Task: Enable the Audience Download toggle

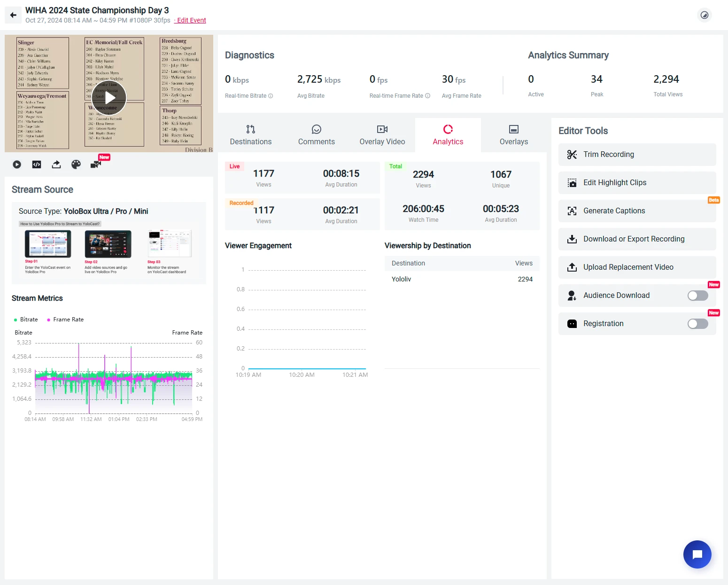Action: pyautogui.click(x=697, y=296)
